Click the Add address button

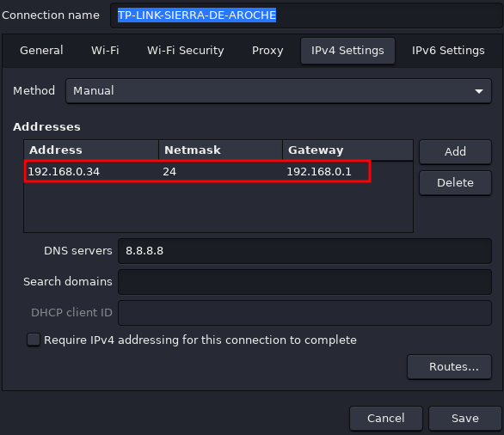click(x=455, y=151)
